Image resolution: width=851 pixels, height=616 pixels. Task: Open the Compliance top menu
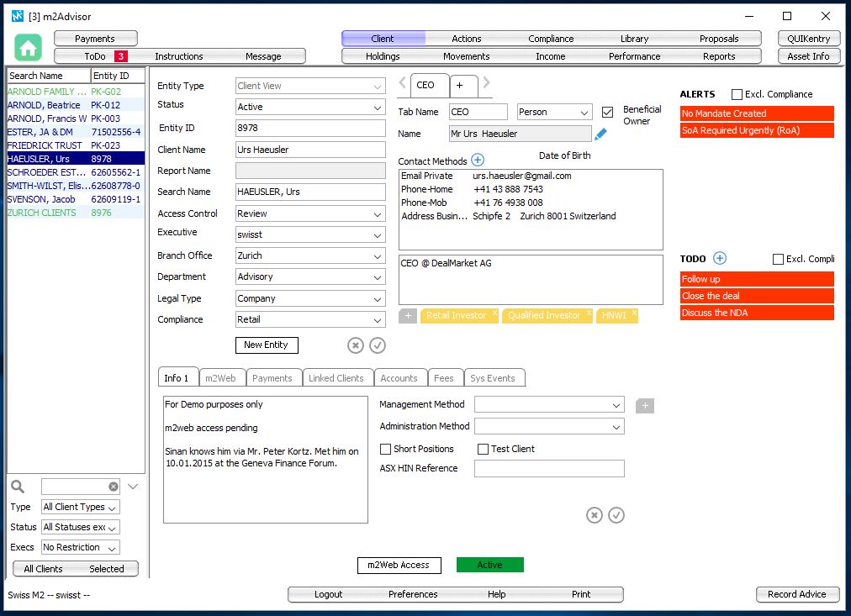(551, 39)
